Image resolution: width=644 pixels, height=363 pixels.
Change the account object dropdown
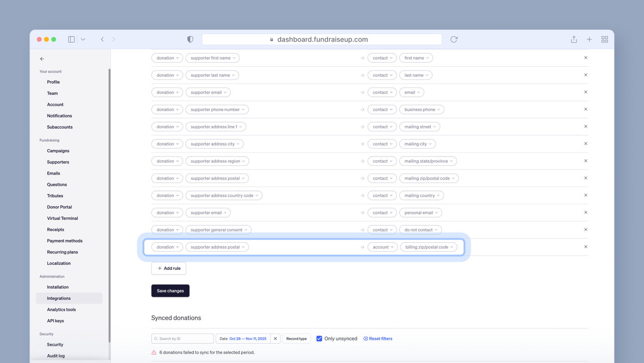coord(383,247)
